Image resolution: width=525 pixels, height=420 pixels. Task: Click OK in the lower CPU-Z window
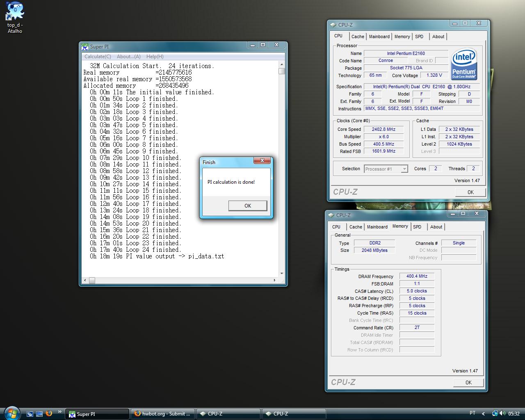point(468,382)
